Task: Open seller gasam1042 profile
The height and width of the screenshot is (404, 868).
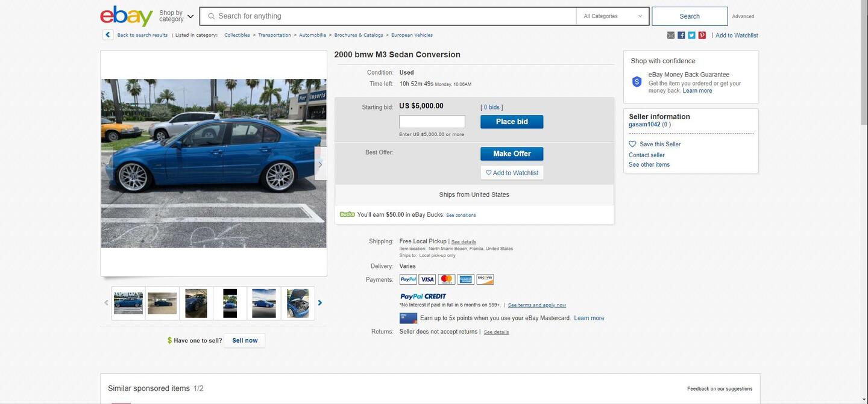Action: point(644,125)
